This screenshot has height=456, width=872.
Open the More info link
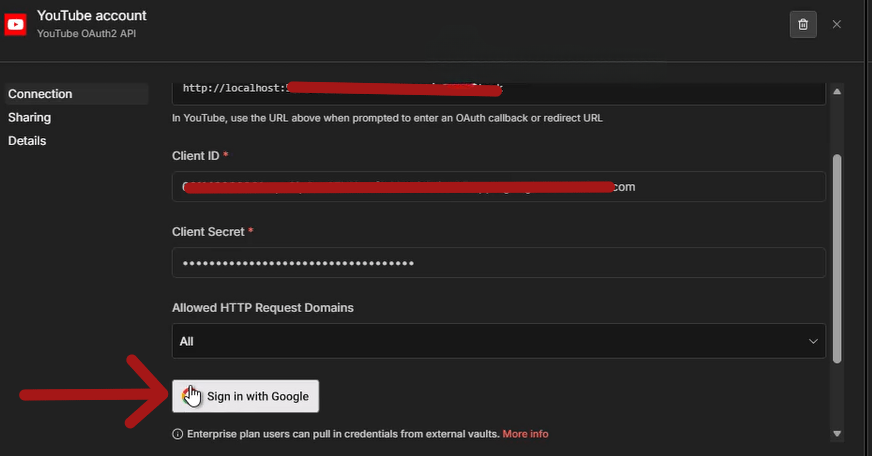point(525,434)
